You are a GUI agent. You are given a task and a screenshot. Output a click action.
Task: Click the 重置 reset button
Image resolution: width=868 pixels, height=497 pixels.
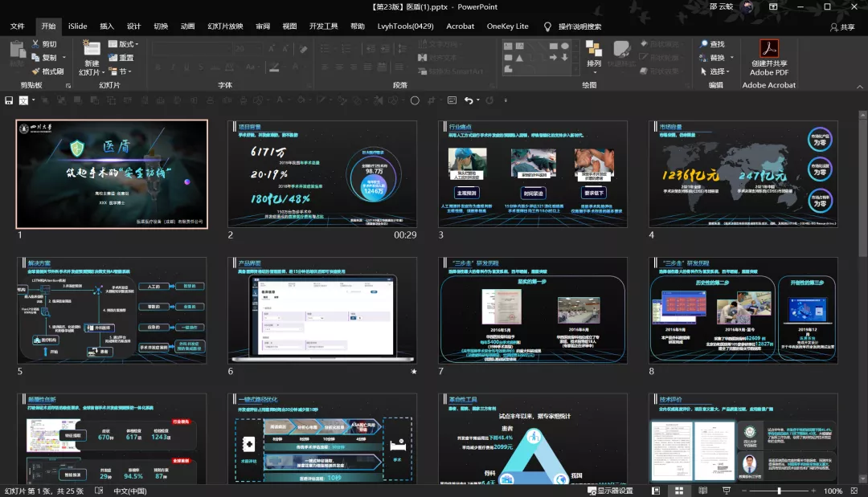121,58
